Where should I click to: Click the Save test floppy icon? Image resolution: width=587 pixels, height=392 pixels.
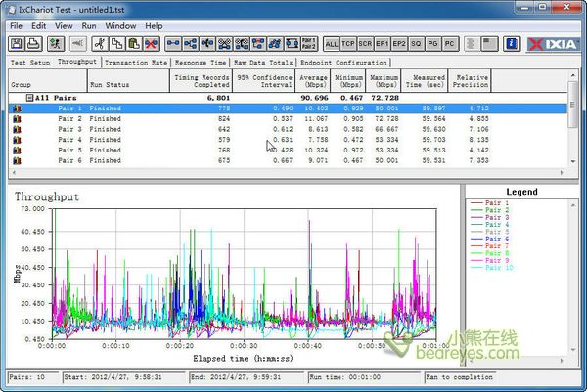(17, 44)
